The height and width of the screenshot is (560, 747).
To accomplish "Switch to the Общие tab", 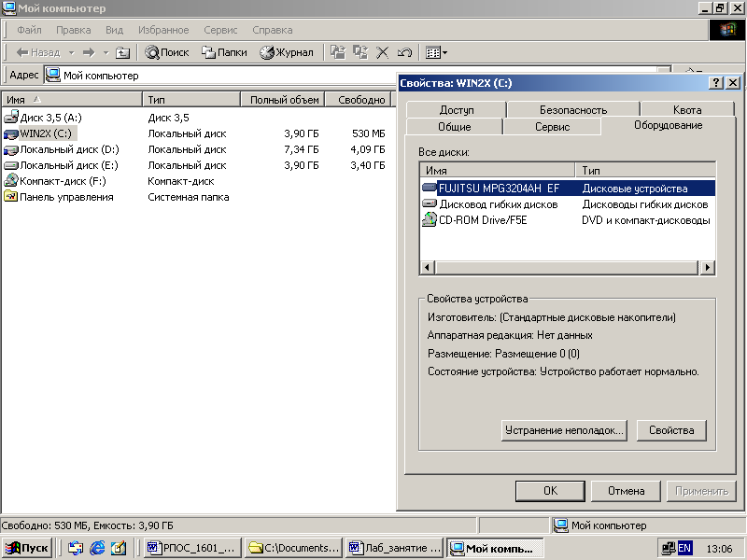I will coord(455,127).
